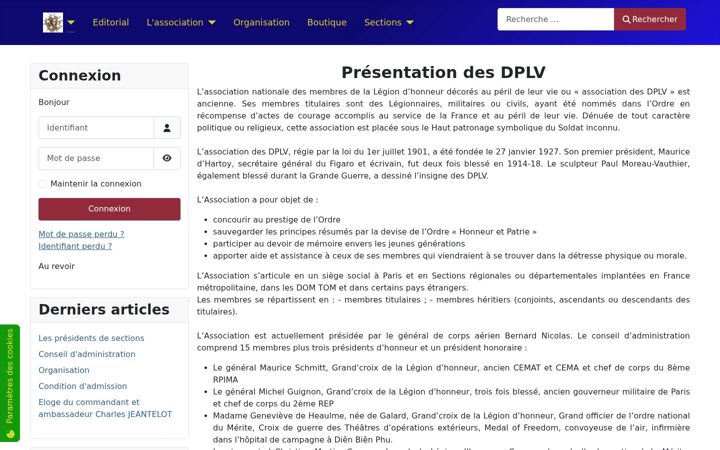Open the Mot de passe perdu link

81,234
